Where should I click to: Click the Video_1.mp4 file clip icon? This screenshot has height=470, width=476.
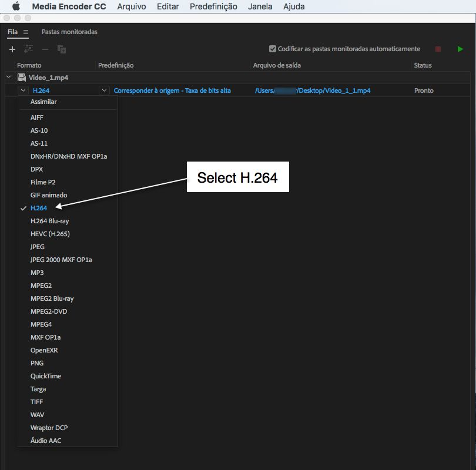pyautogui.click(x=22, y=78)
